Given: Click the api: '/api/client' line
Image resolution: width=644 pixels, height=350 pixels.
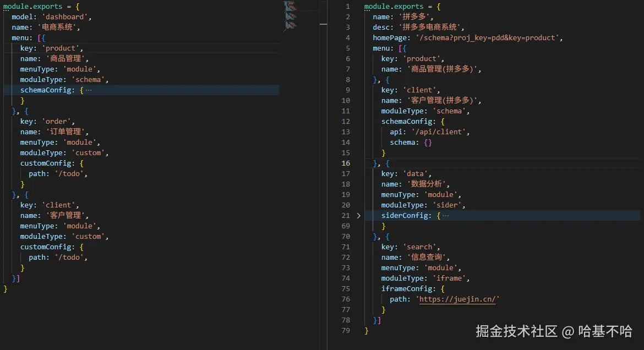Looking at the screenshot, I should point(429,132).
